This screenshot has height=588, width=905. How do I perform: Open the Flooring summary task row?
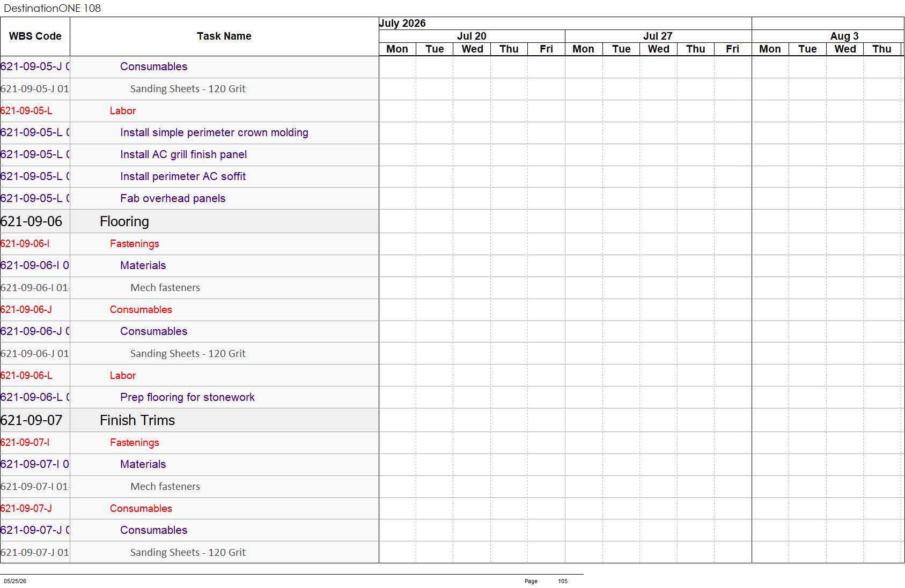tap(189, 221)
